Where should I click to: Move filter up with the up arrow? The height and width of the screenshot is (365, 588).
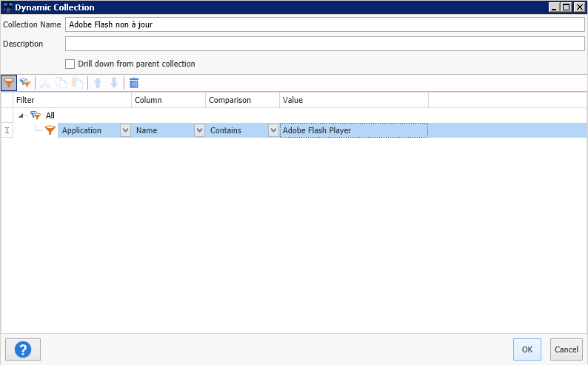pyautogui.click(x=98, y=83)
